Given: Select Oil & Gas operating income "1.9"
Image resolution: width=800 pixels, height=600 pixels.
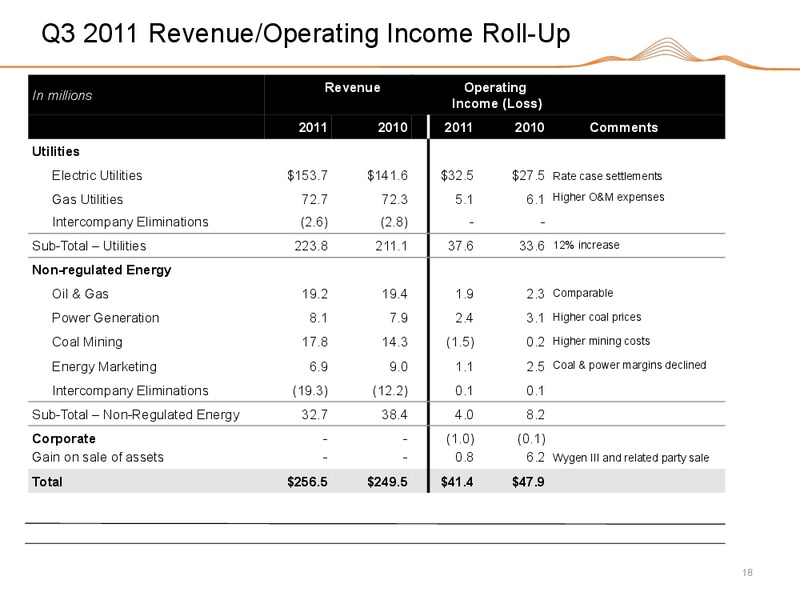Looking at the screenshot, I should [x=464, y=294].
